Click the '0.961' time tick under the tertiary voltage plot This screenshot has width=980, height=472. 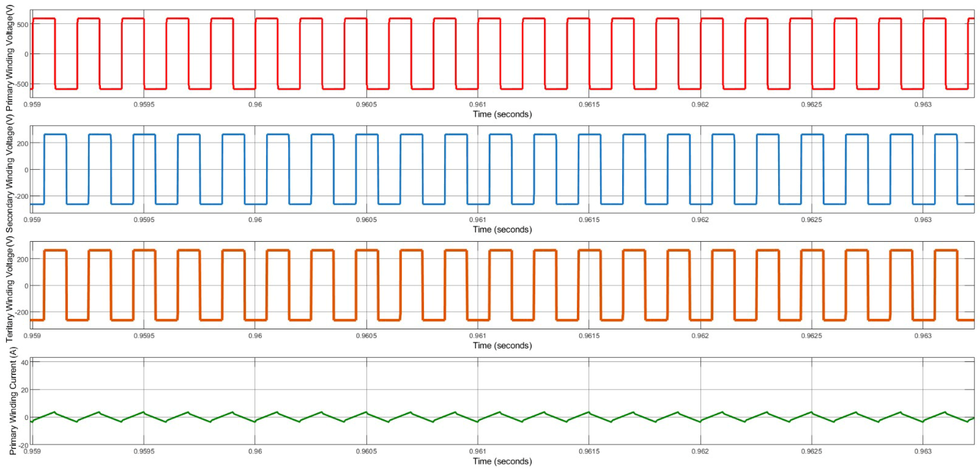[x=478, y=336]
